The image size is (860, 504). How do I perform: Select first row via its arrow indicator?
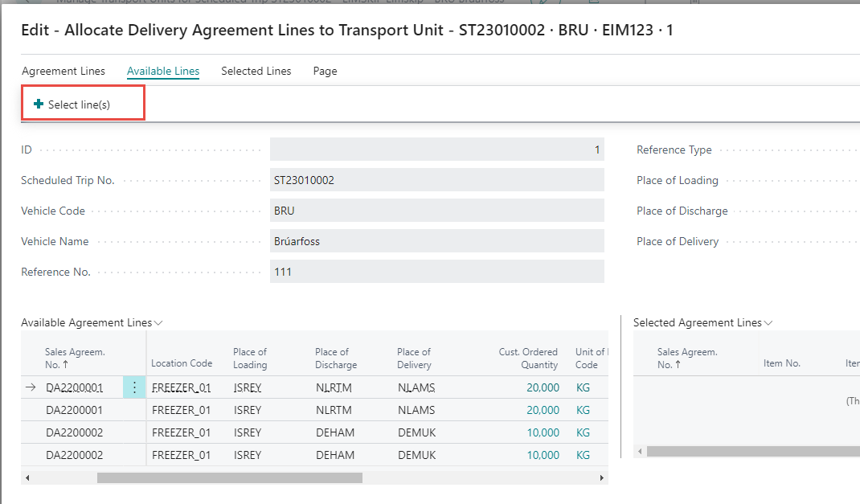[x=31, y=387]
